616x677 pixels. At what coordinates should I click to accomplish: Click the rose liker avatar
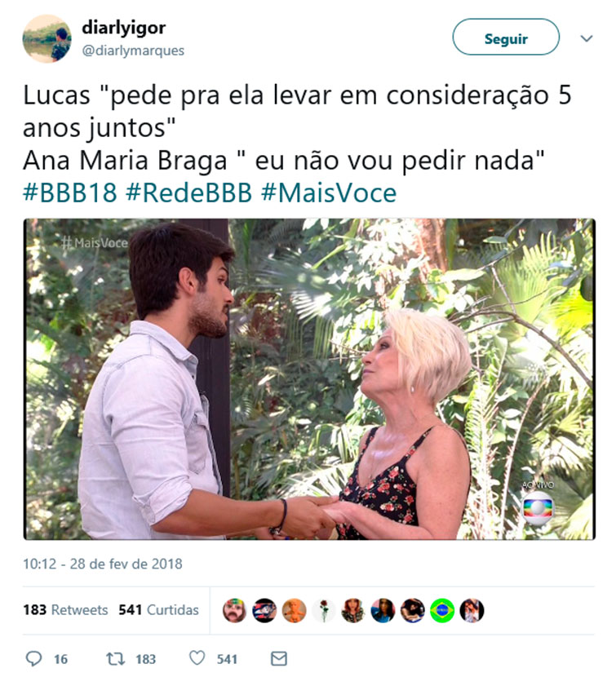pyautogui.click(x=323, y=610)
